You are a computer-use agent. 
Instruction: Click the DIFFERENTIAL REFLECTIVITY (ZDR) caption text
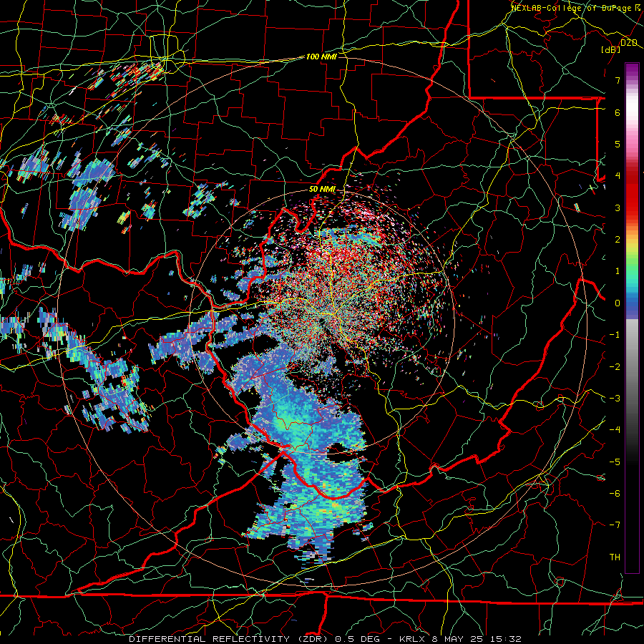pyautogui.click(x=229, y=639)
